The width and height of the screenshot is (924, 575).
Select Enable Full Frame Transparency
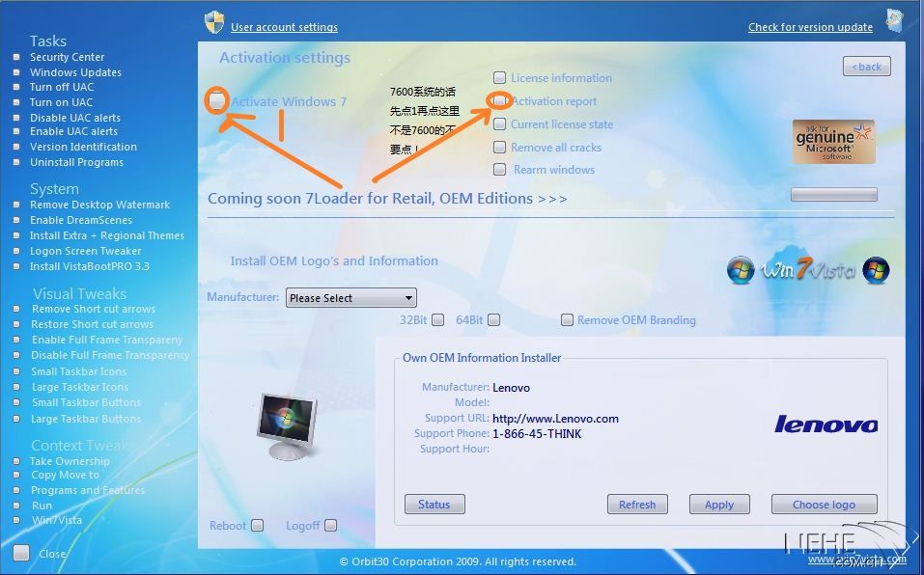(107, 340)
